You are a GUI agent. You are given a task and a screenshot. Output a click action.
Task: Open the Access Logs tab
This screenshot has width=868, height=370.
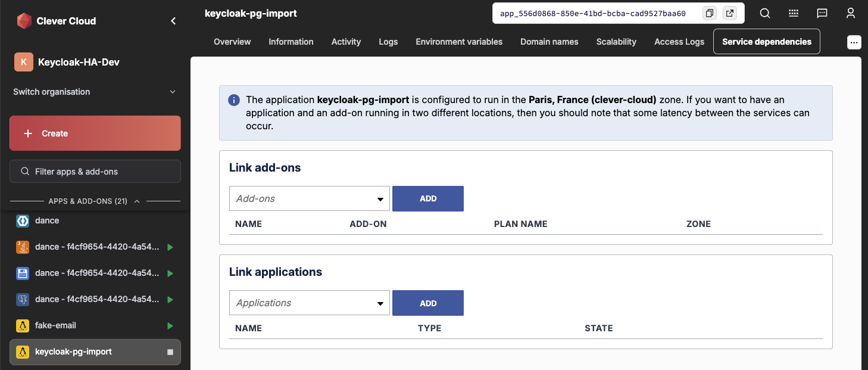(679, 42)
